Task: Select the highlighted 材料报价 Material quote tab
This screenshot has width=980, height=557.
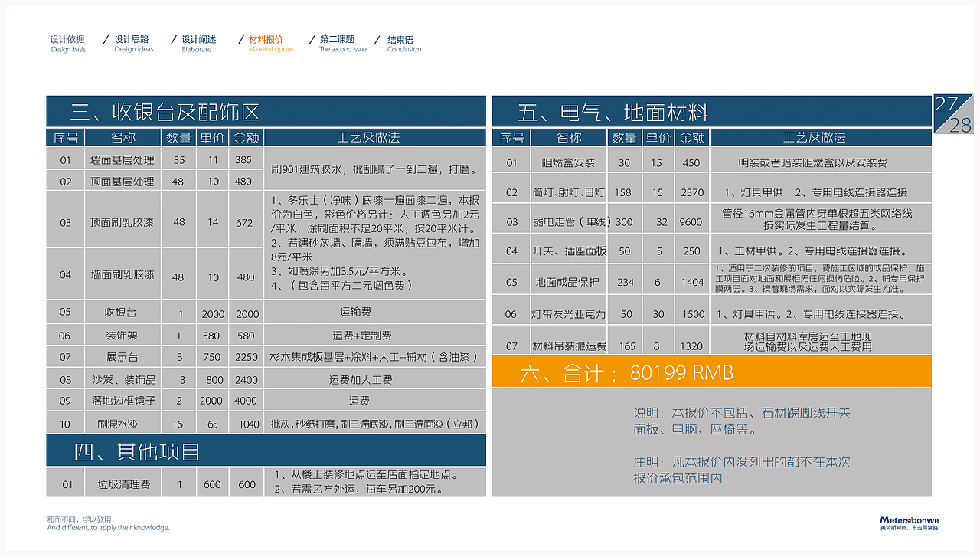Action: click(269, 44)
